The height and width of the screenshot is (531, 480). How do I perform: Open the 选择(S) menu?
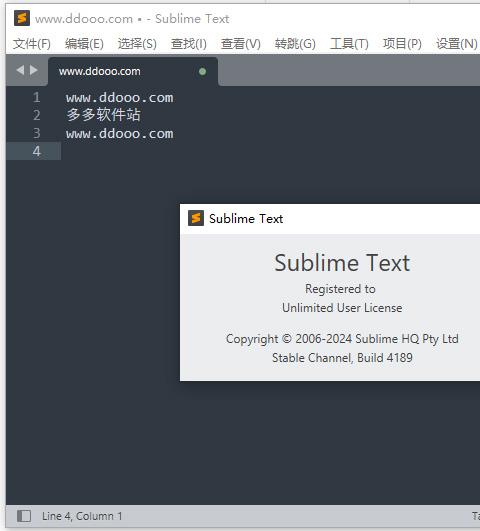pos(137,44)
